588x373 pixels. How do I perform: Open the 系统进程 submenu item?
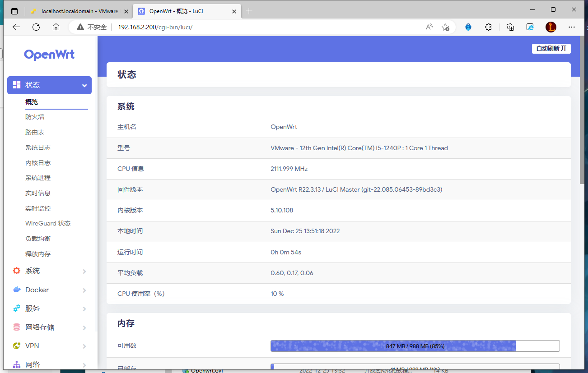pos(38,178)
